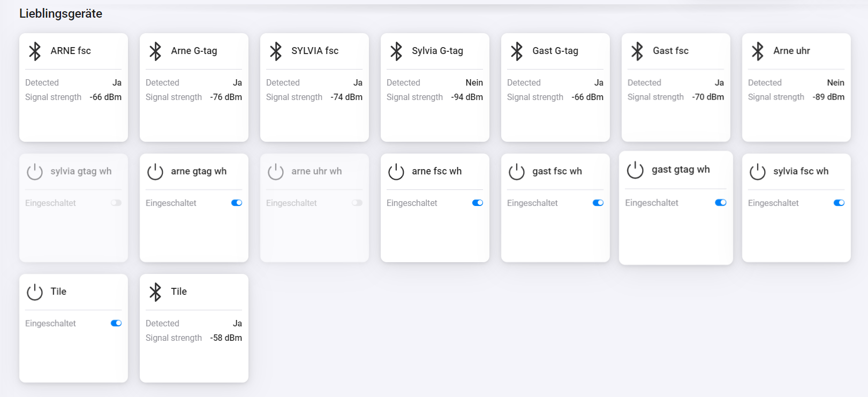Open the SYLVIA fsc Bluetooth icon
868x397 pixels.
[276, 51]
